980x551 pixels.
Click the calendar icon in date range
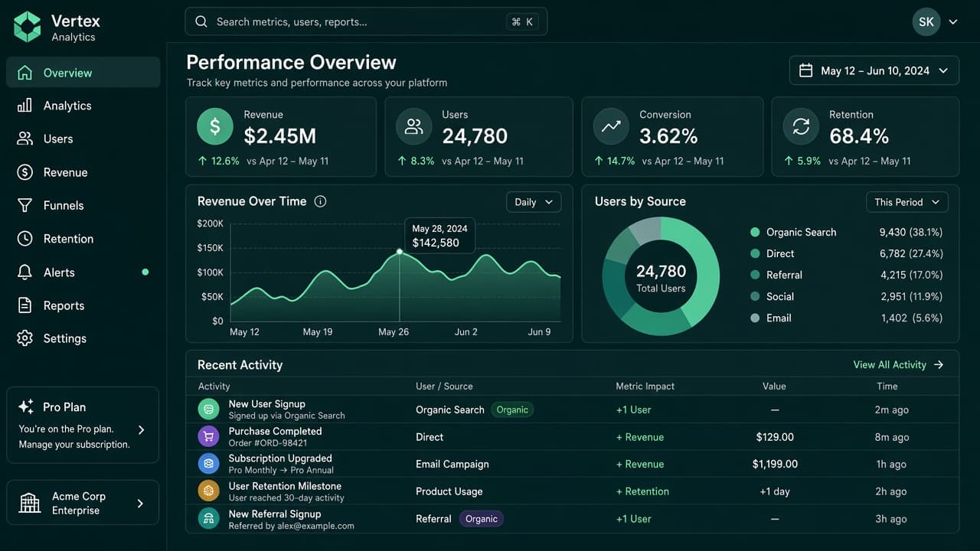805,70
